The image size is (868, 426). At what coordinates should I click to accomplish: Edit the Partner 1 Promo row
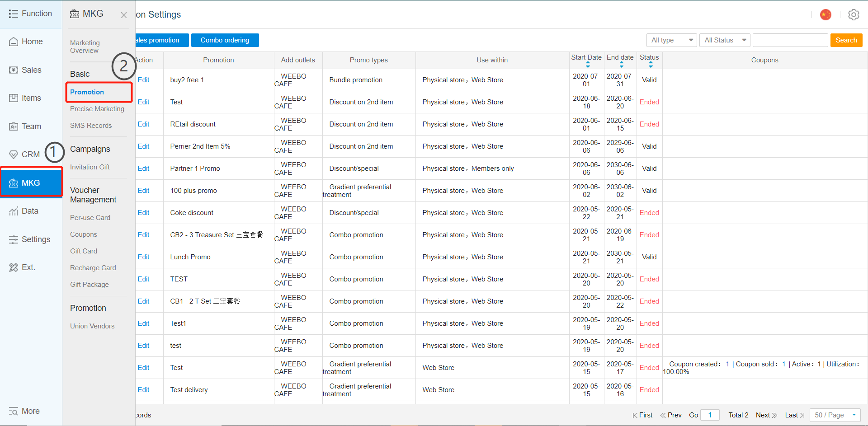(143, 169)
